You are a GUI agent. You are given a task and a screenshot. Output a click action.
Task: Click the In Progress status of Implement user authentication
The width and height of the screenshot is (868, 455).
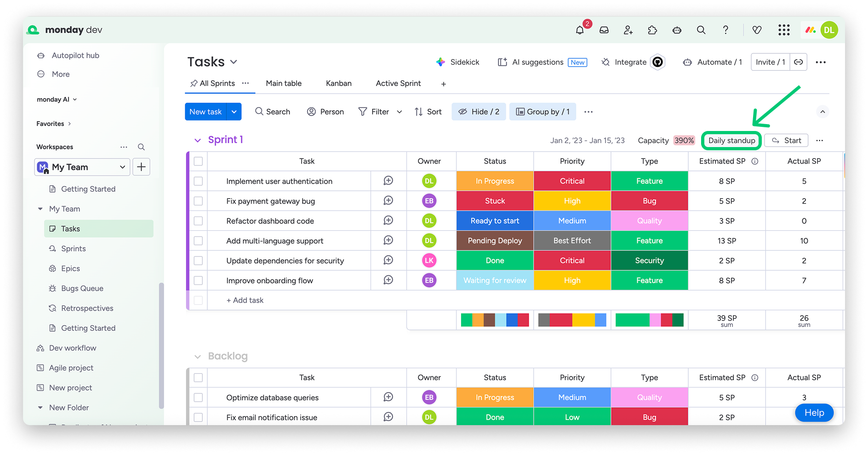(495, 181)
